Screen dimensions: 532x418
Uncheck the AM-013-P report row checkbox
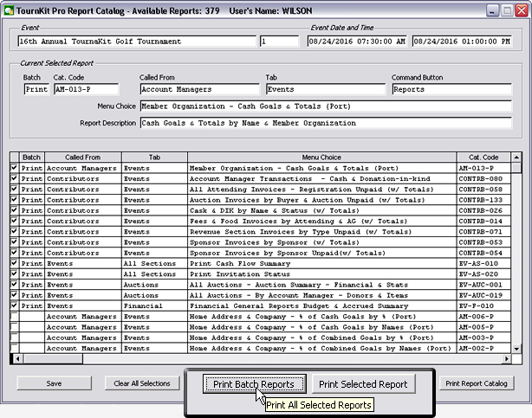pyautogui.click(x=14, y=168)
